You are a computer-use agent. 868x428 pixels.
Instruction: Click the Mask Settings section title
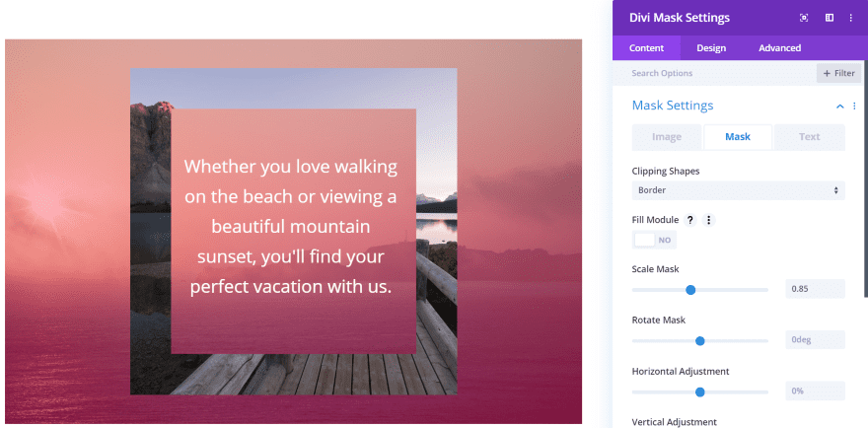point(673,106)
